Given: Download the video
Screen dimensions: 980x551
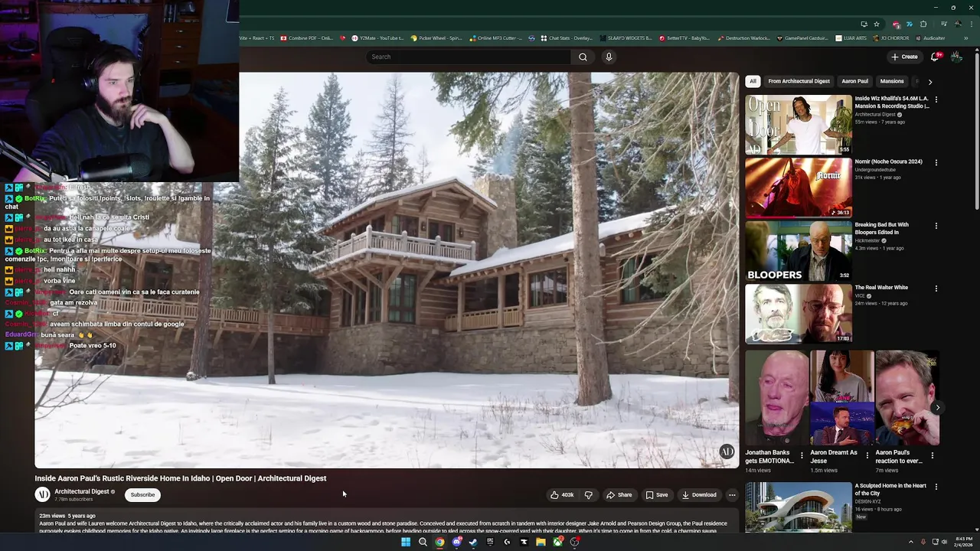Looking at the screenshot, I should (699, 495).
